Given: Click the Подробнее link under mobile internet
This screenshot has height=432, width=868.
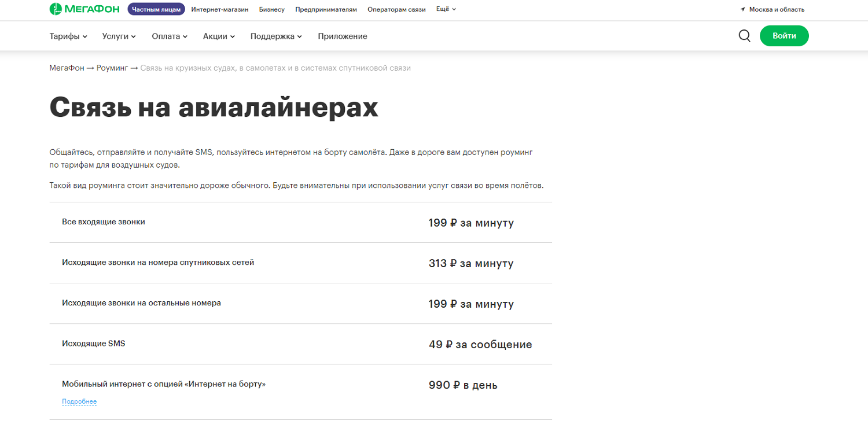Looking at the screenshot, I should pyautogui.click(x=79, y=401).
